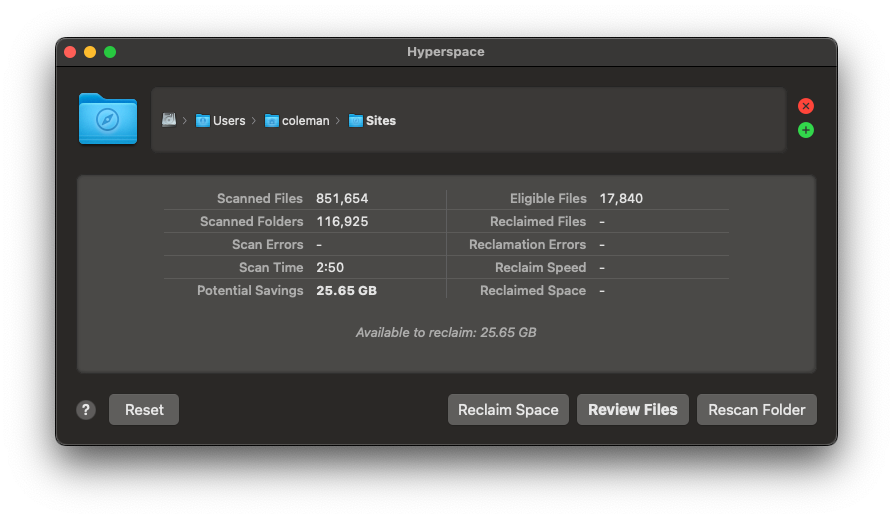Click the Reset button

tap(144, 410)
